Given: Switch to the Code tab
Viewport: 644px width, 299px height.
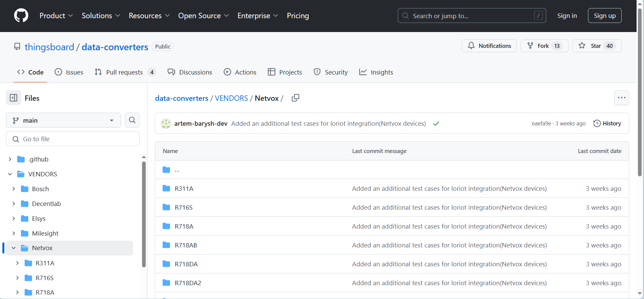Looking at the screenshot, I should click(30, 72).
